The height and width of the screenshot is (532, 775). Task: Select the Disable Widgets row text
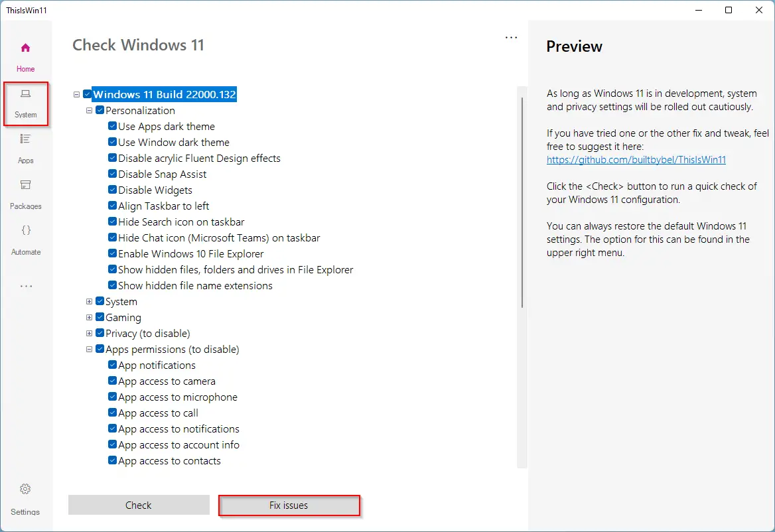tap(155, 190)
